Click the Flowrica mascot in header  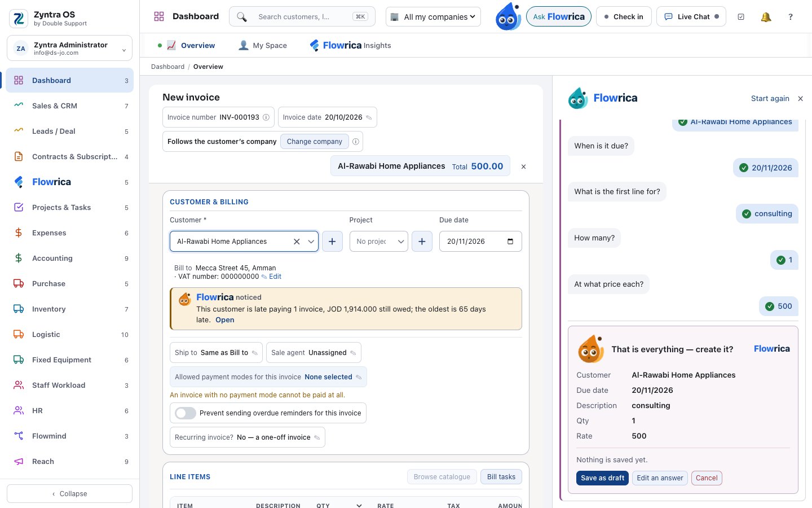[508, 16]
